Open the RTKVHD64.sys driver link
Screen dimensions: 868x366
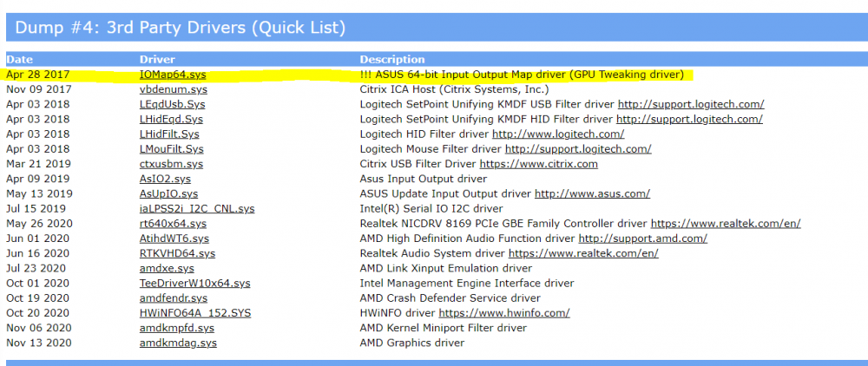tap(177, 253)
